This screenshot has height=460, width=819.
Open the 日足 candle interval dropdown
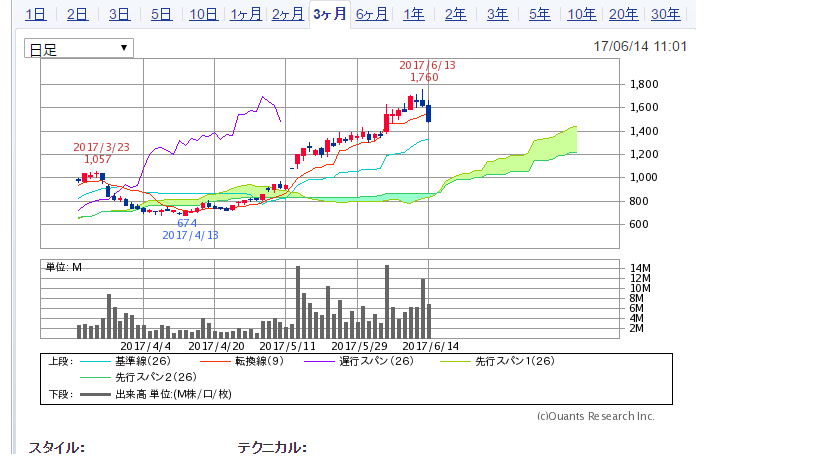click(79, 49)
